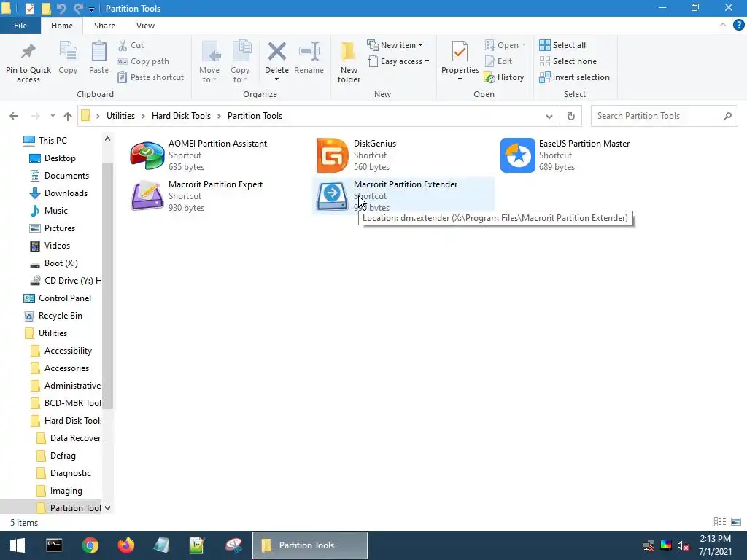Open Google Chrome from the taskbar
The image size is (747, 560).
pyautogui.click(x=90, y=545)
